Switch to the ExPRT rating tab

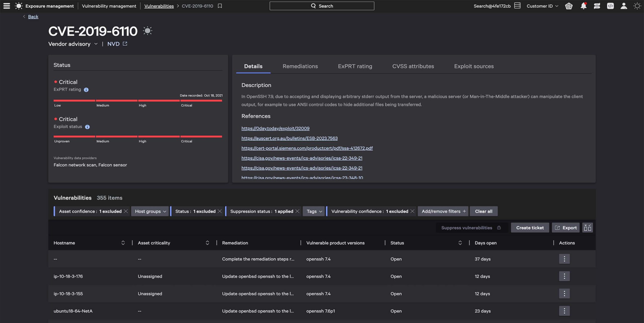[x=355, y=66]
